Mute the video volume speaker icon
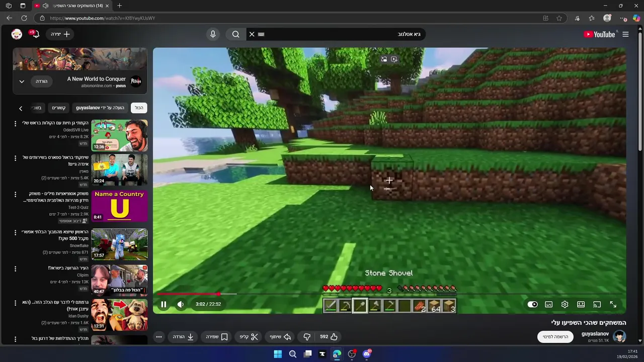This screenshot has width=644, height=362. pyautogui.click(x=180, y=304)
